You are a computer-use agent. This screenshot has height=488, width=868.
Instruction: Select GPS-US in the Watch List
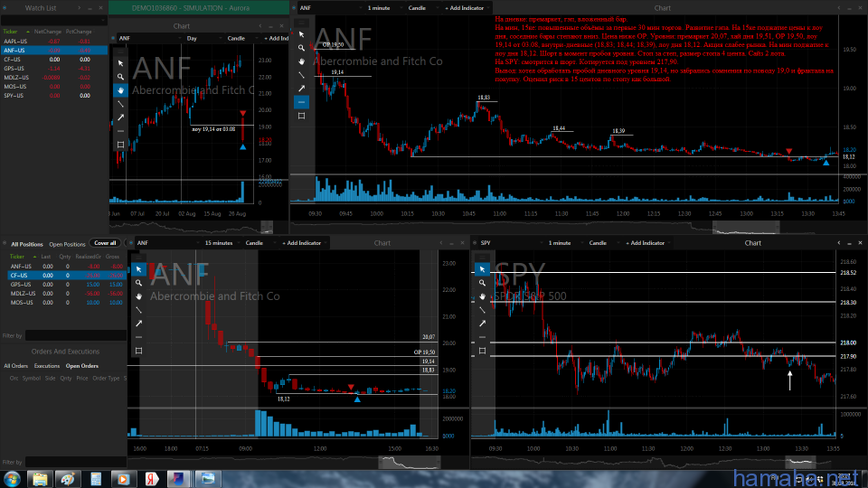point(53,68)
